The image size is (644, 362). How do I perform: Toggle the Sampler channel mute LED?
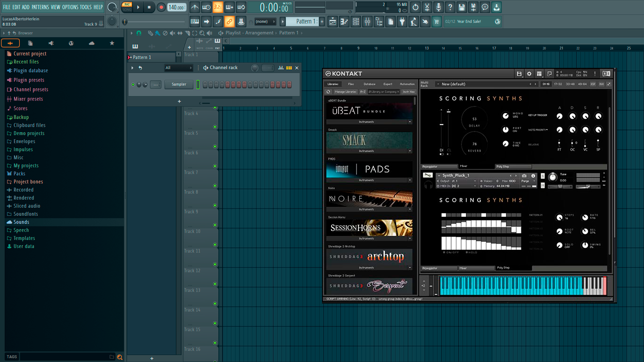(133, 85)
